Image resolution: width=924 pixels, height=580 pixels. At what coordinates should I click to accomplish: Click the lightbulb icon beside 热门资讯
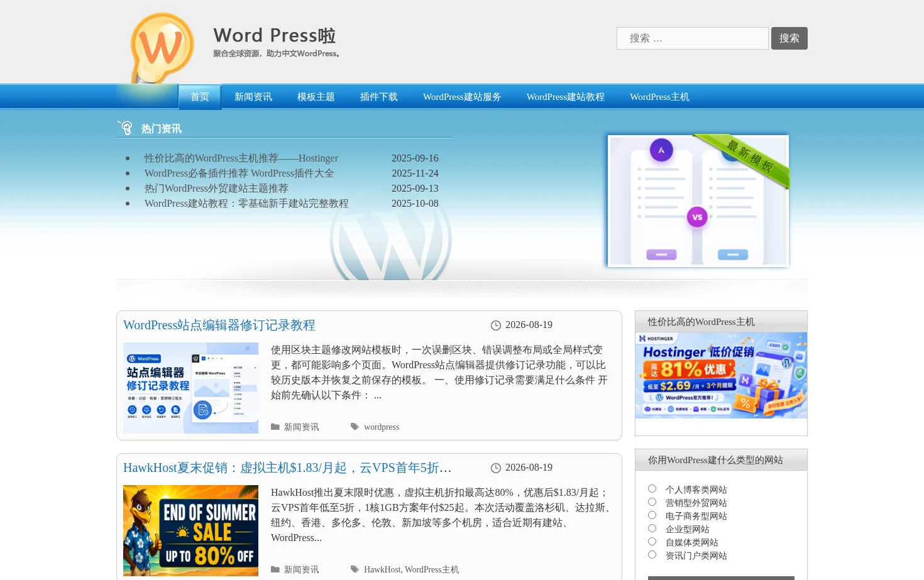(126, 128)
